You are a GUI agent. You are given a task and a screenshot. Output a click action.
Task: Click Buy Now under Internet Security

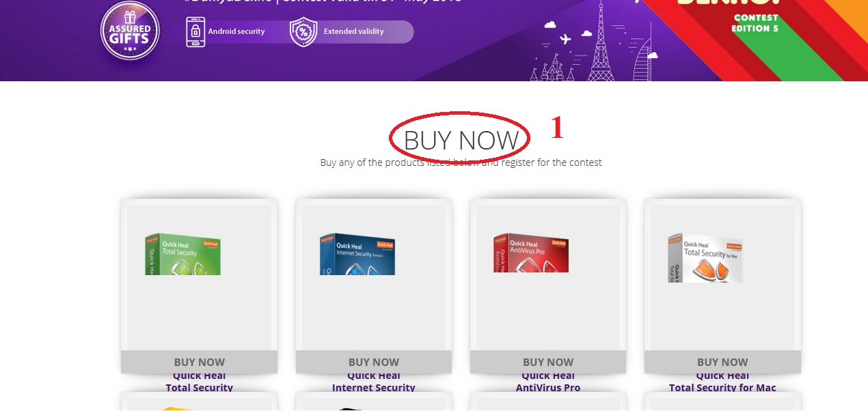[x=374, y=362]
